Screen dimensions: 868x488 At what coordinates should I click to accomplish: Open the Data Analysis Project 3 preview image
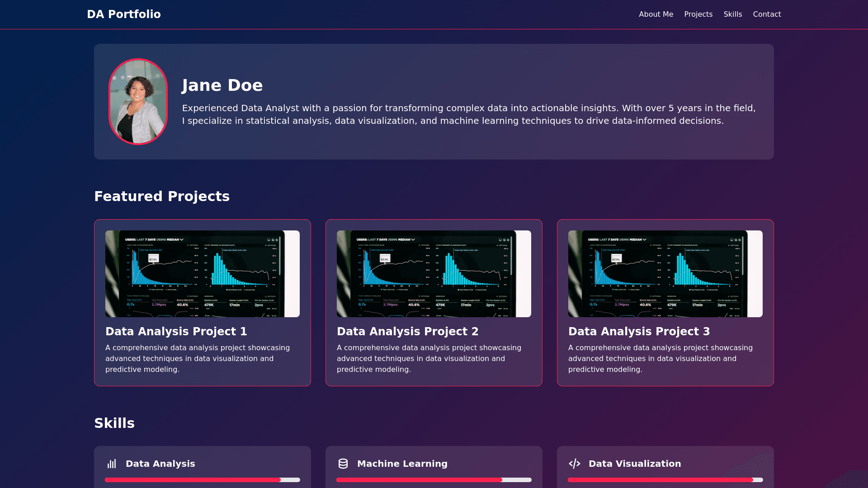(x=665, y=274)
